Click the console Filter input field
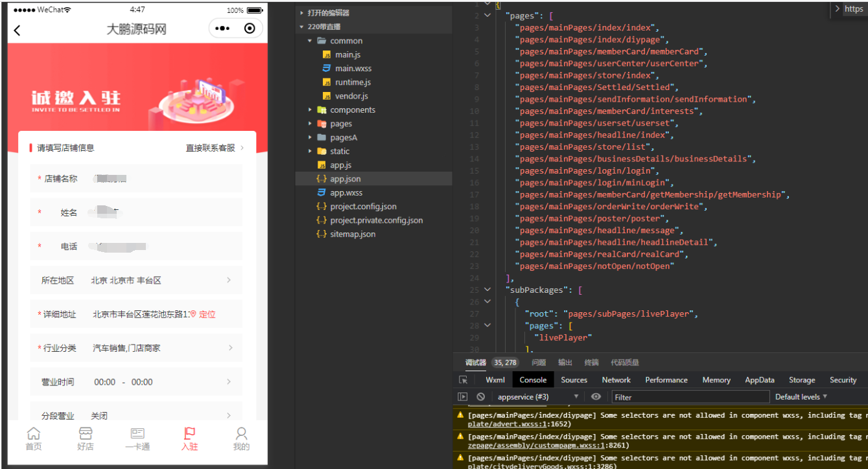 [x=689, y=397]
